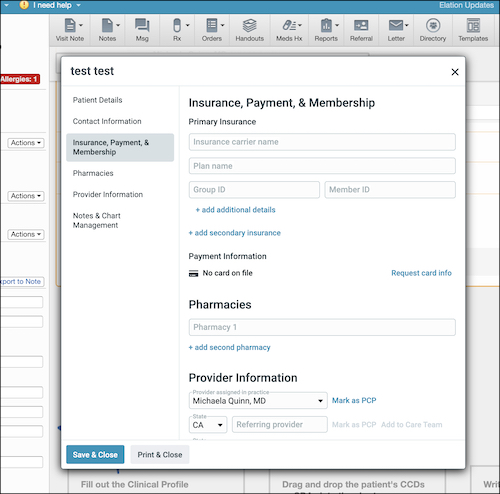
Task: Click Mark as PCP next to Michaela Quinn
Action: [354, 400]
